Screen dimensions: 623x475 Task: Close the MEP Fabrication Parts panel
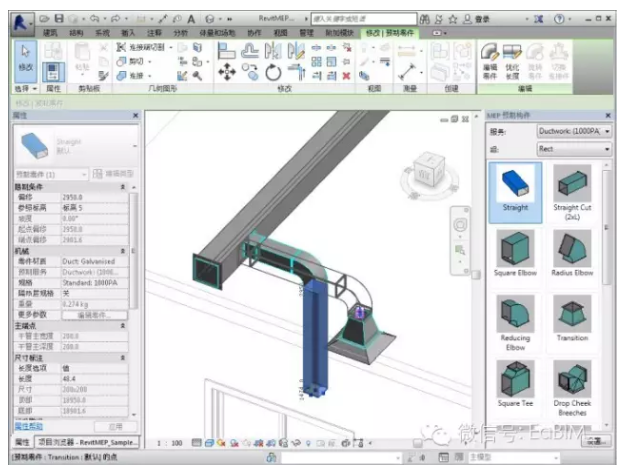pyautogui.click(x=608, y=116)
